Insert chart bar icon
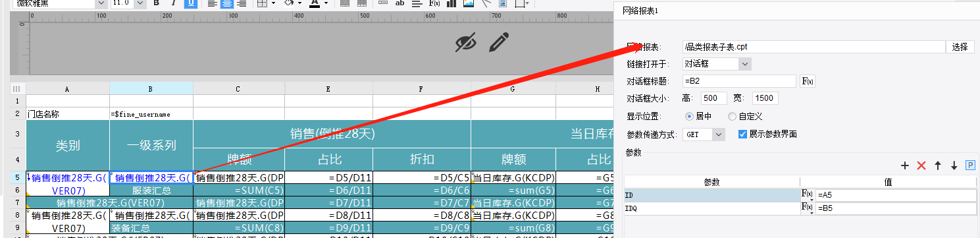The width and height of the screenshot is (980, 238). pos(451,3)
